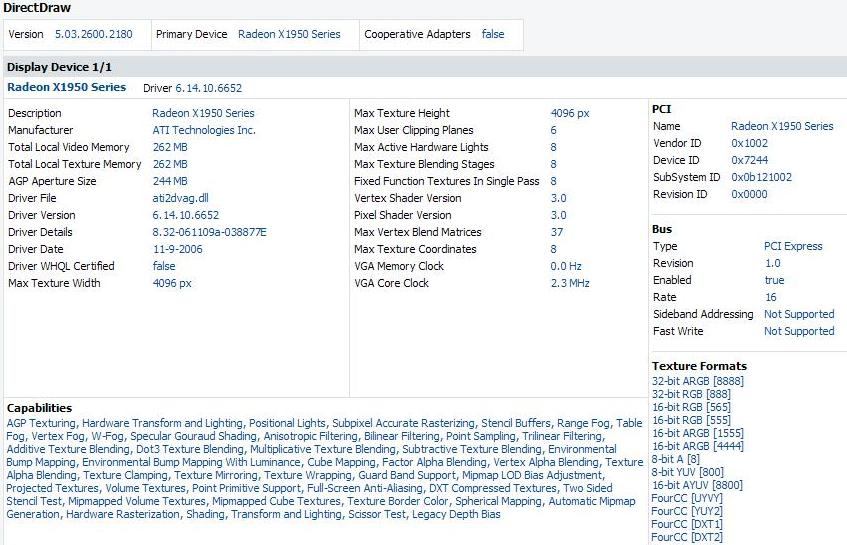The width and height of the screenshot is (847, 545).
Task: Click the PCI section heading
Action: [x=661, y=109]
